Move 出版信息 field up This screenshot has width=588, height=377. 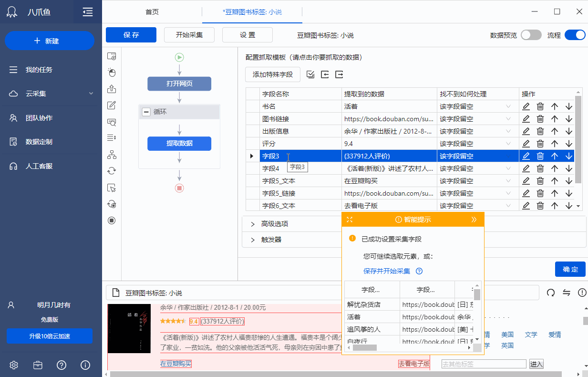click(x=555, y=131)
